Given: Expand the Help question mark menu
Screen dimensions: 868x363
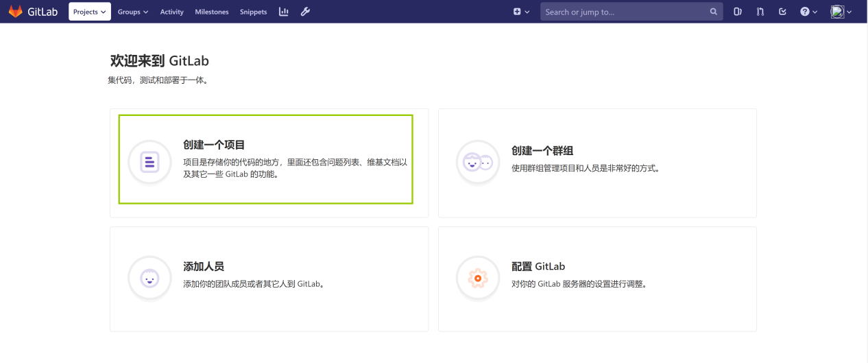Looking at the screenshot, I should coord(809,12).
